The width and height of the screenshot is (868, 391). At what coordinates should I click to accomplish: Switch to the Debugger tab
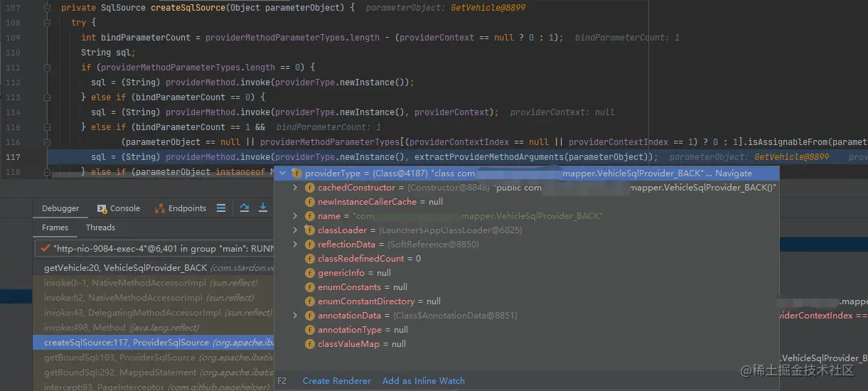(x=60, y=208)
